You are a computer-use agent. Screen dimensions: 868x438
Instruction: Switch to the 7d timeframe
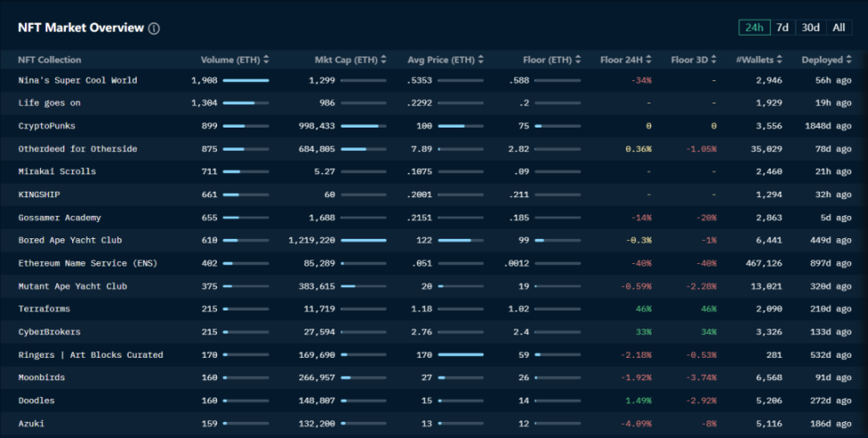coord(782,28)
